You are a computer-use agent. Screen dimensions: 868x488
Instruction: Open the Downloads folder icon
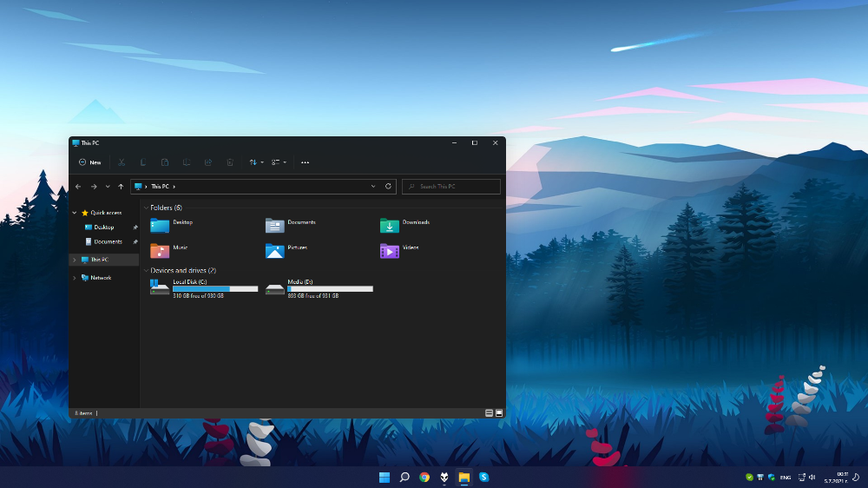point(389,226)
